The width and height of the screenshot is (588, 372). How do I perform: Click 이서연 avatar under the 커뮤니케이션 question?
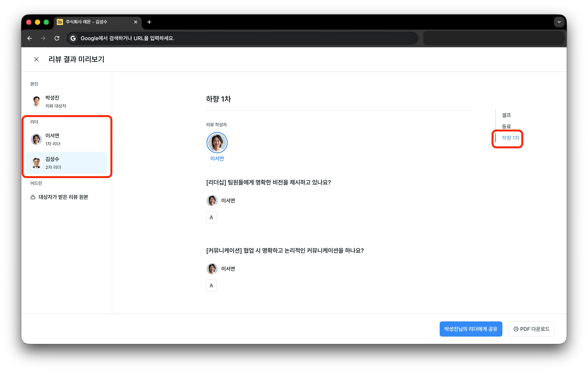click(212, 269)
